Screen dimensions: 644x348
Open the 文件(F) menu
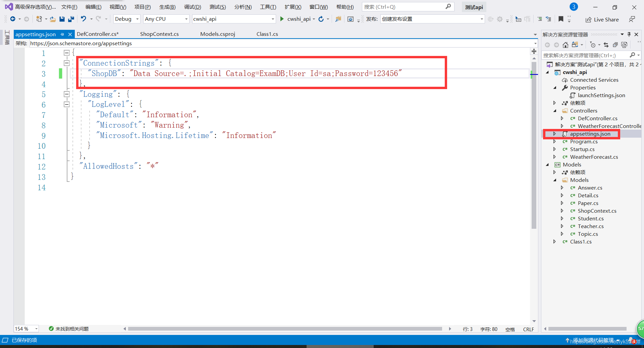69,7
